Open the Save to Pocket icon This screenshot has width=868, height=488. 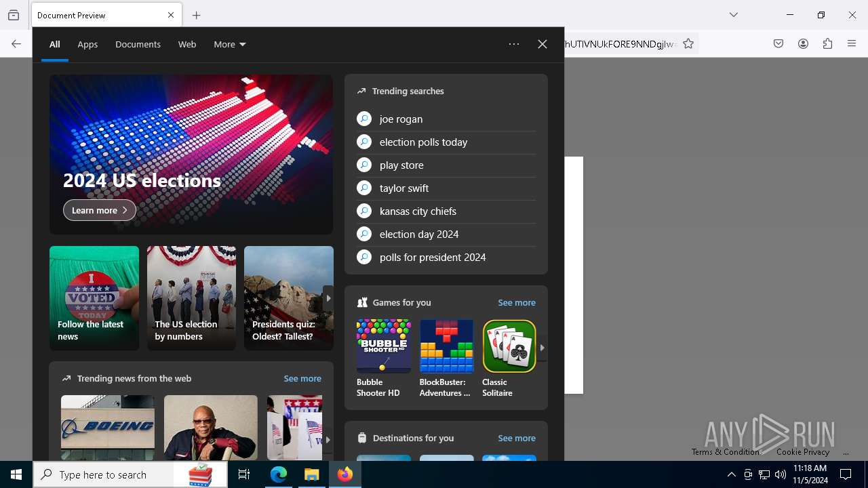point(778,43)
